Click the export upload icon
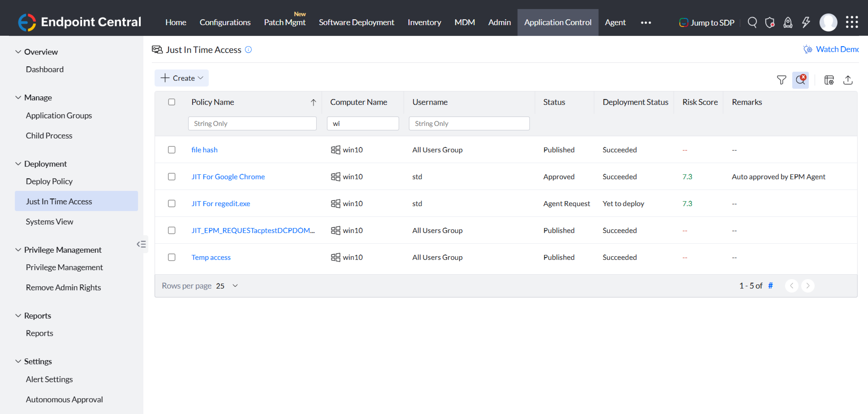This screenshot has width=868, height=414. point(848,80)
